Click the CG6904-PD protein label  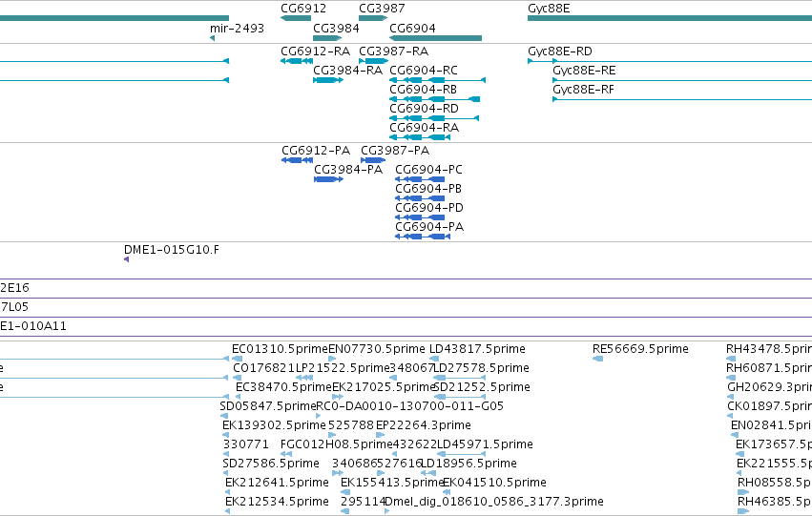tap(429, 208)
